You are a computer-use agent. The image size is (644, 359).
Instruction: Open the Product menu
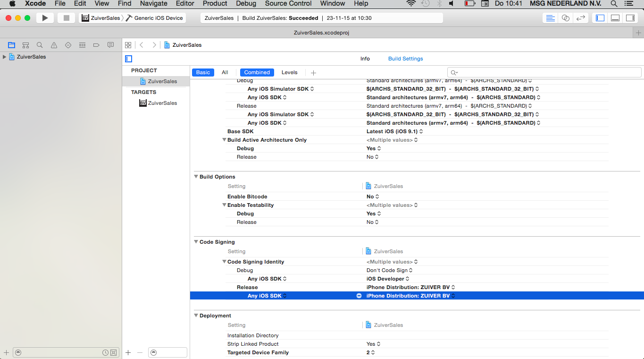click(x=215, y=4)
